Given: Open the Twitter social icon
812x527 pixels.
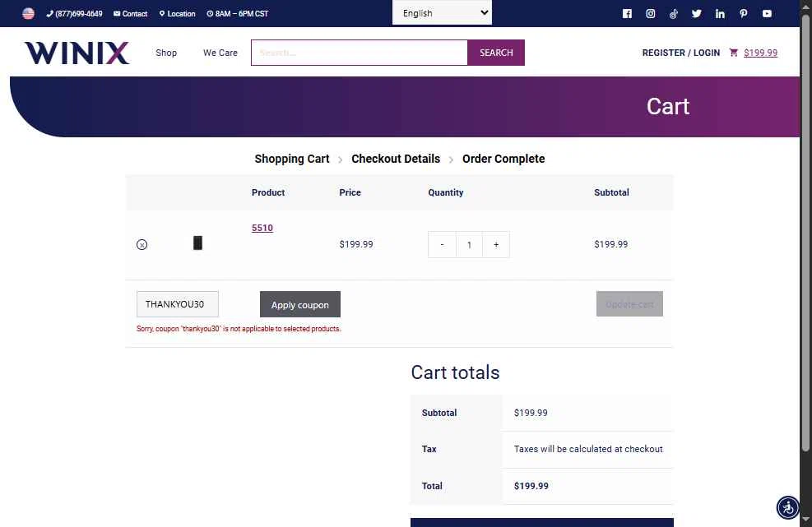Looking at the screenshot, I should [x=697, y=13].
